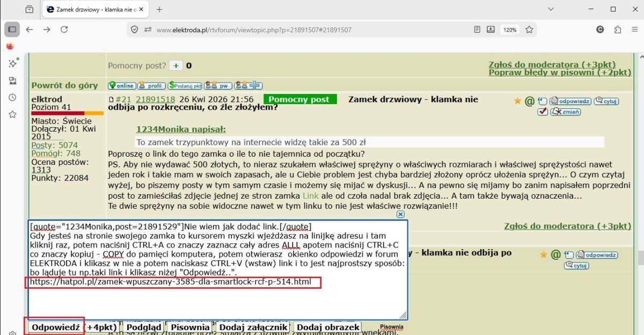
Task: Open the tracking protection shield
Action: [x=135, y=30]
